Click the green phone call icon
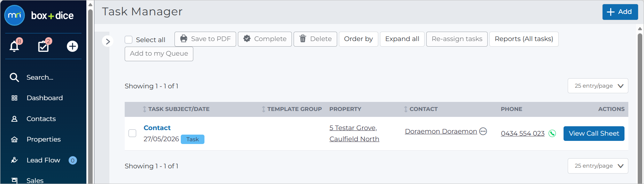Image resolution: width=644 pixels, height=184 pixels. (x=552, y=134)
